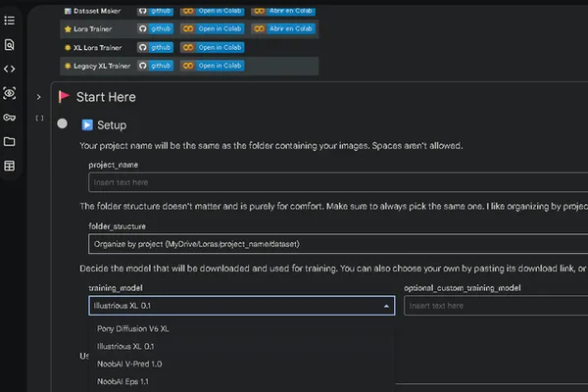588x392 pixels.
Task: Click the folder_structure label text
Action: pyautogui.click(x=117, y=226)
